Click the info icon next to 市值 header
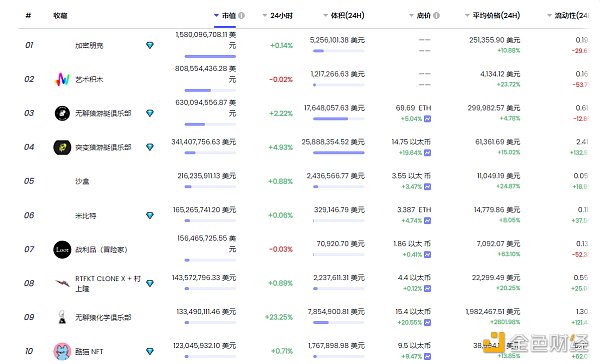This screenshot has height=364, width=600. (241, 15)
